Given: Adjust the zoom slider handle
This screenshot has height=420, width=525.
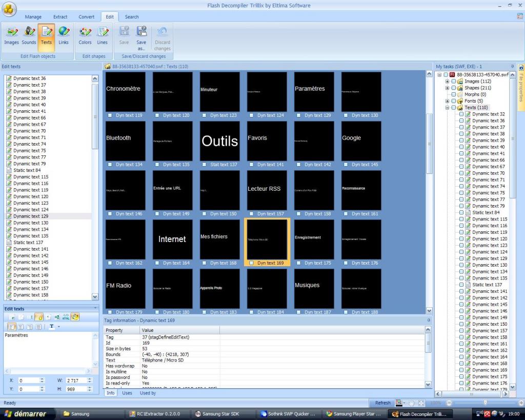Looking at the screenshot, I should 485,403.
